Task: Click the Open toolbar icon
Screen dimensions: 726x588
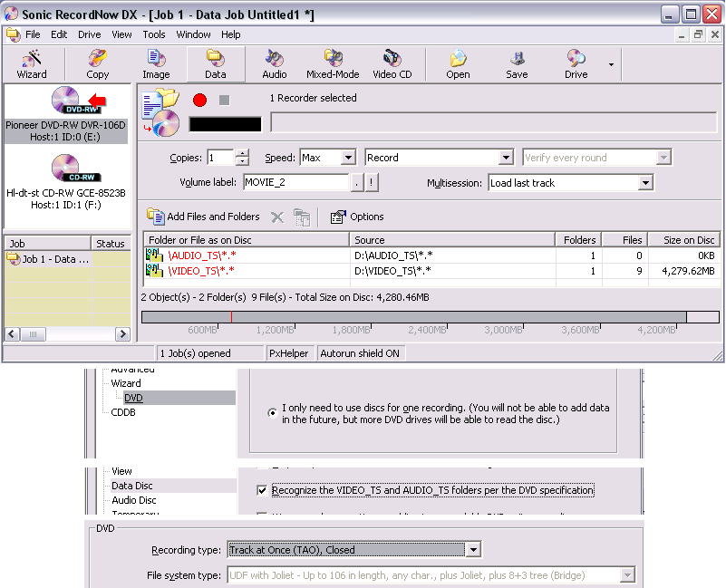Action: coord(458,64)
